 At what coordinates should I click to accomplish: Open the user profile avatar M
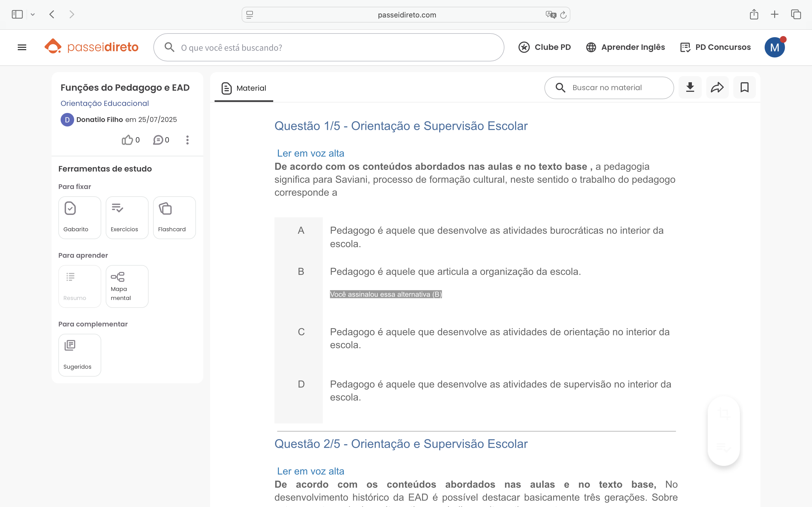coord(774,47)
